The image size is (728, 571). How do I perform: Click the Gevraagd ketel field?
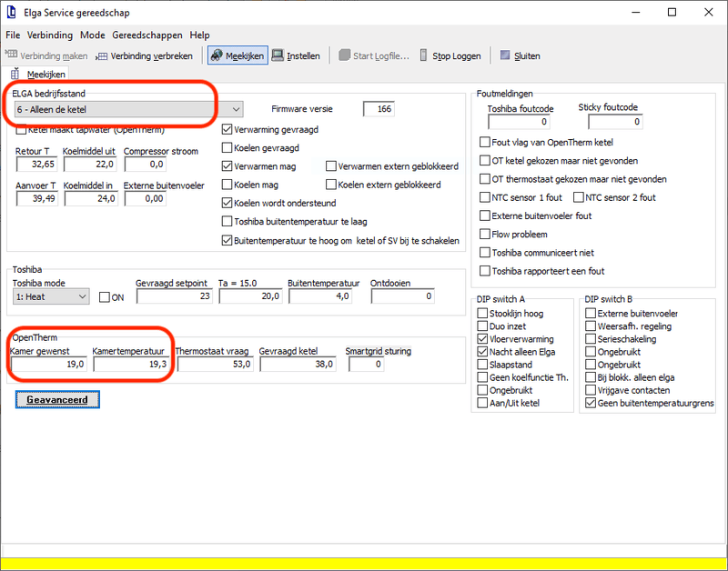tap(298, 364)
